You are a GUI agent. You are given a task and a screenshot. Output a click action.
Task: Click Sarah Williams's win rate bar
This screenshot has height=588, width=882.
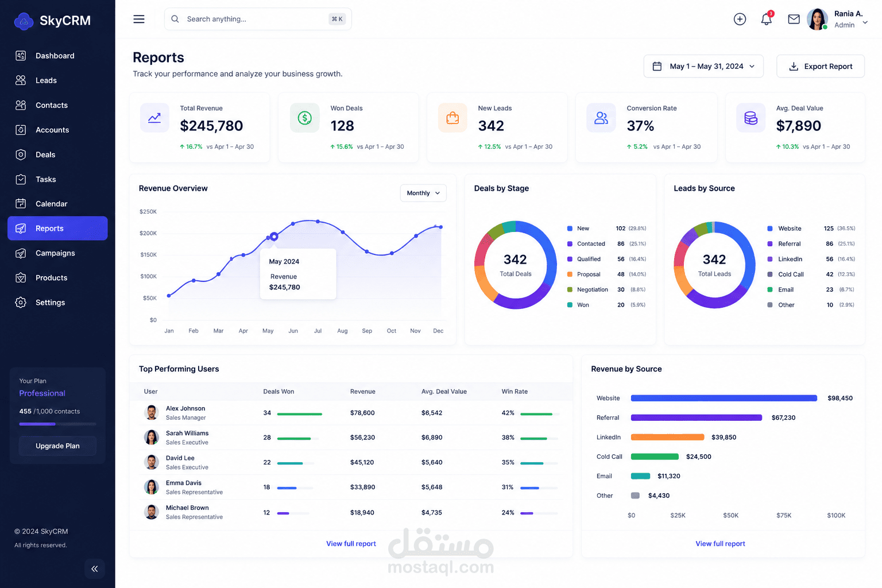coord(539,438)
